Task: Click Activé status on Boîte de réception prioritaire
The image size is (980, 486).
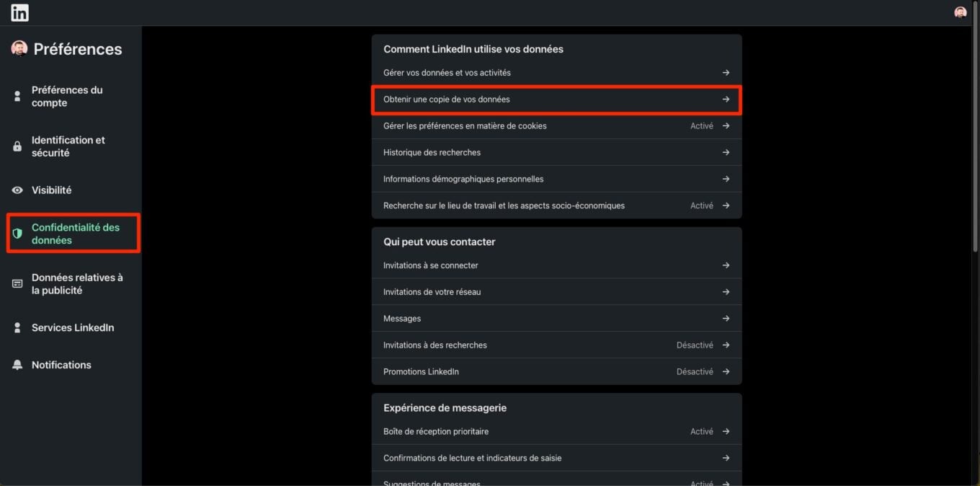Action: [702, 432]
